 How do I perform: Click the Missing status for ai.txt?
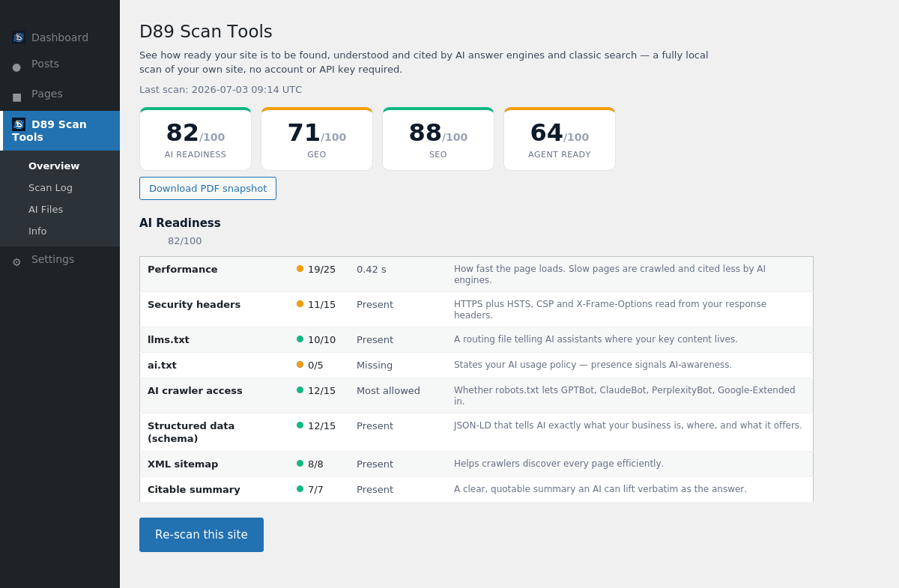click(375, 366)
